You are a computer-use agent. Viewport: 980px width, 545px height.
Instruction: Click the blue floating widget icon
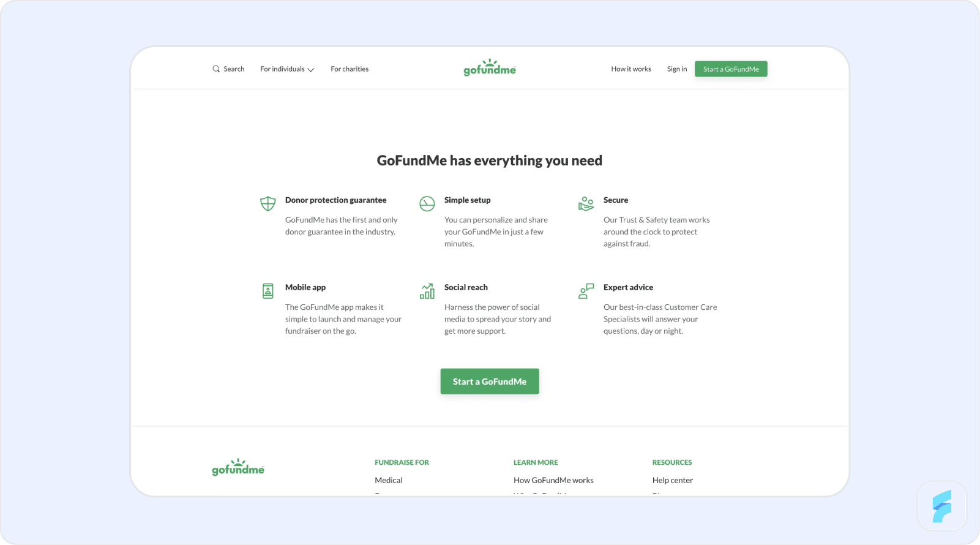942,506
